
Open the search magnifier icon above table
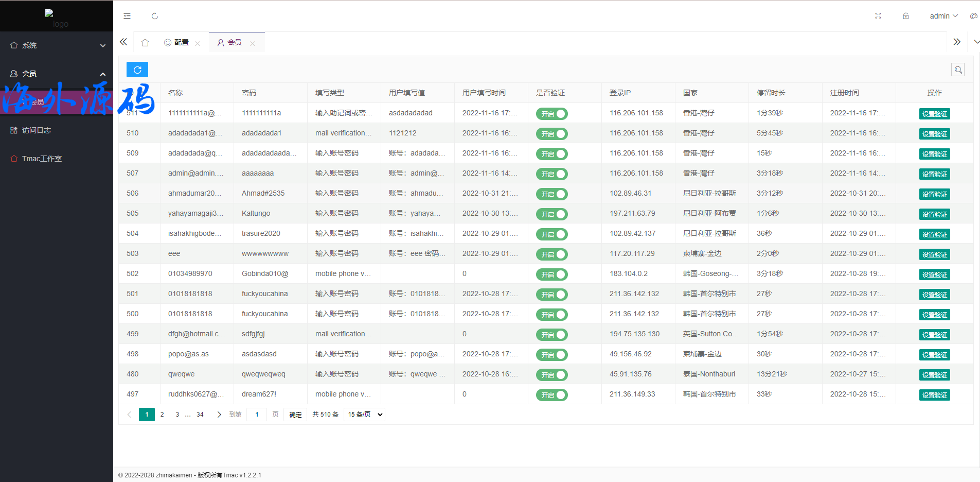[x=957, y=70]
